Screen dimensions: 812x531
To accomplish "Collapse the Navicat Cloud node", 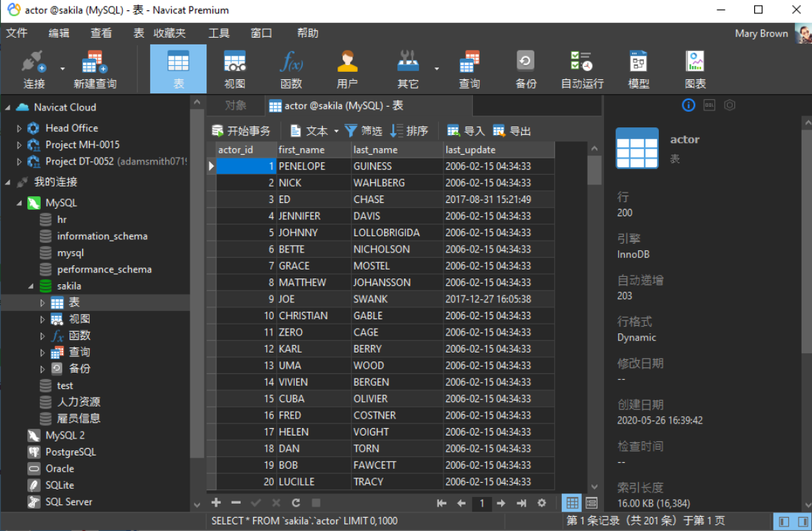I will pos(7,107).
